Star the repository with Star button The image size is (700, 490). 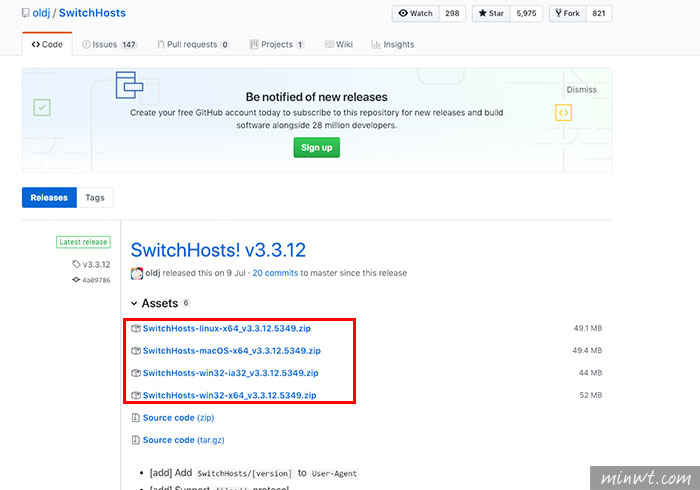tap(491, 13)
